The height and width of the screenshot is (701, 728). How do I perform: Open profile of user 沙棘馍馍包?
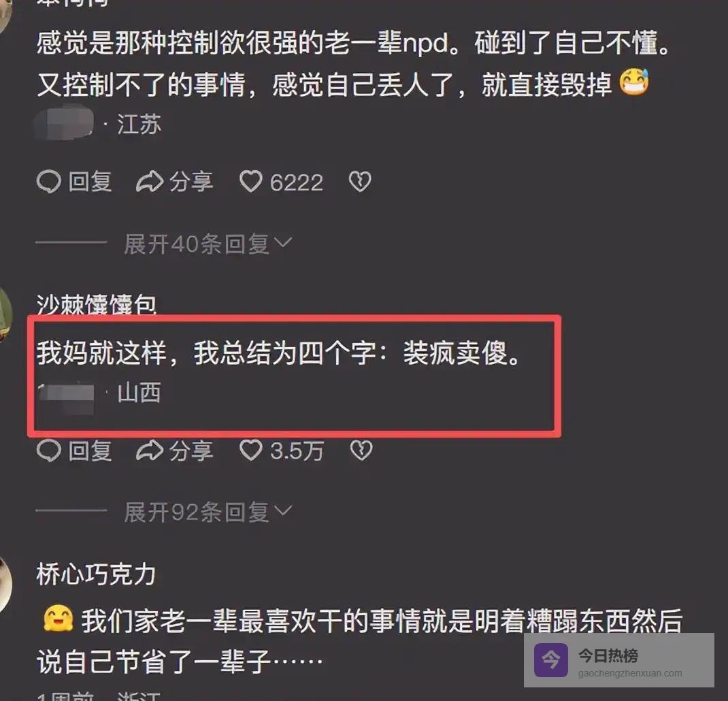tap(96, 305)
